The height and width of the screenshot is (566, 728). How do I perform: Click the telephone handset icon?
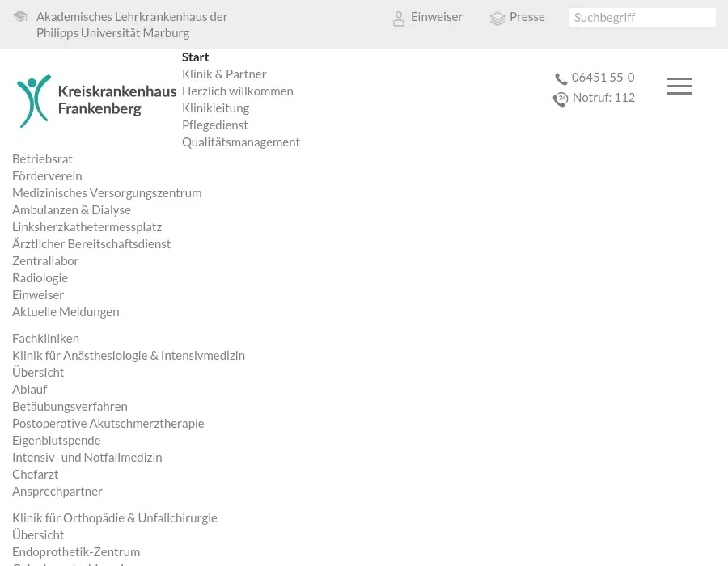[x=561, y=78]
